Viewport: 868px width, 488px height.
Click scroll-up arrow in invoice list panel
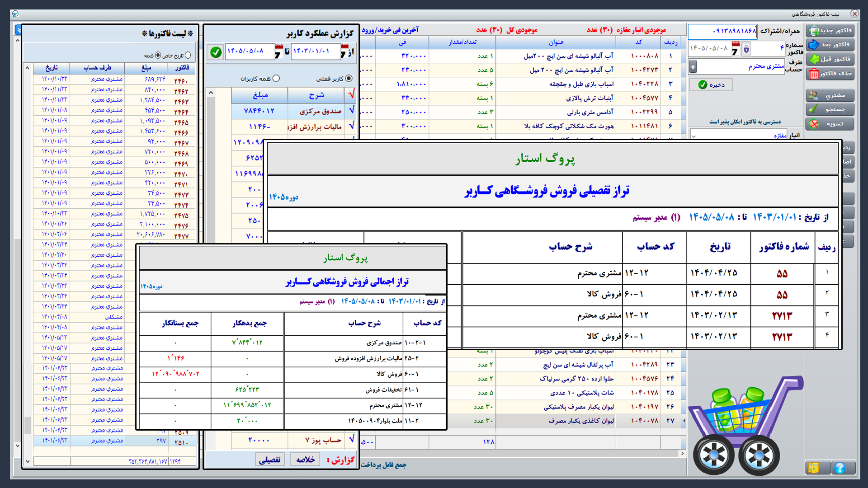[x=28, y=68]
